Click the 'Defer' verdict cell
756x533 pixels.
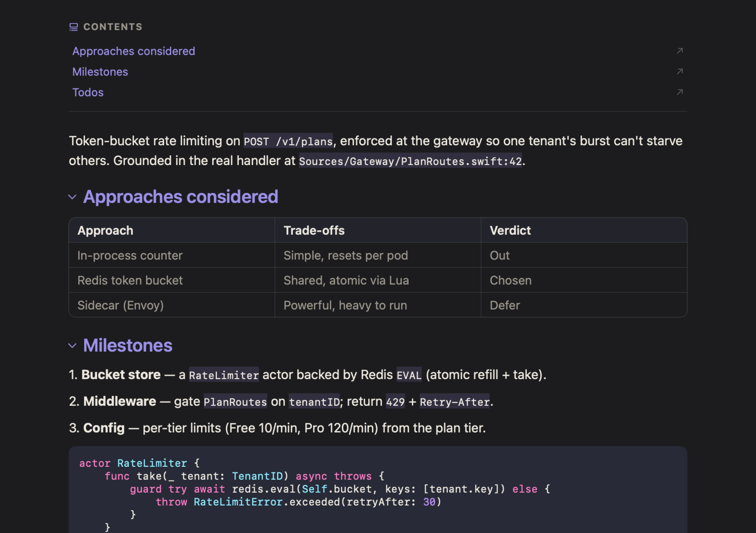click(x=584, y=305)
